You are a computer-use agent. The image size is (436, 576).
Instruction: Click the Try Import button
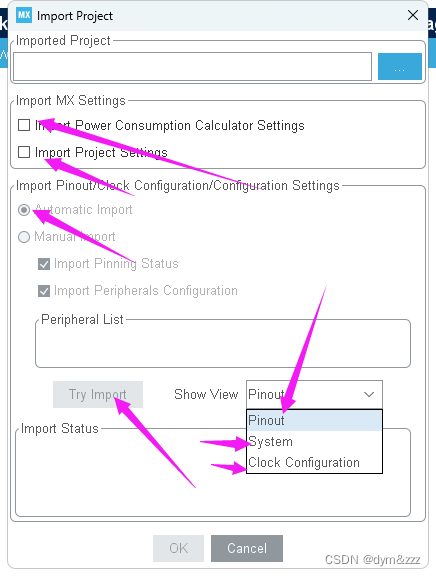pyautogui.click(x=98, y=394)
